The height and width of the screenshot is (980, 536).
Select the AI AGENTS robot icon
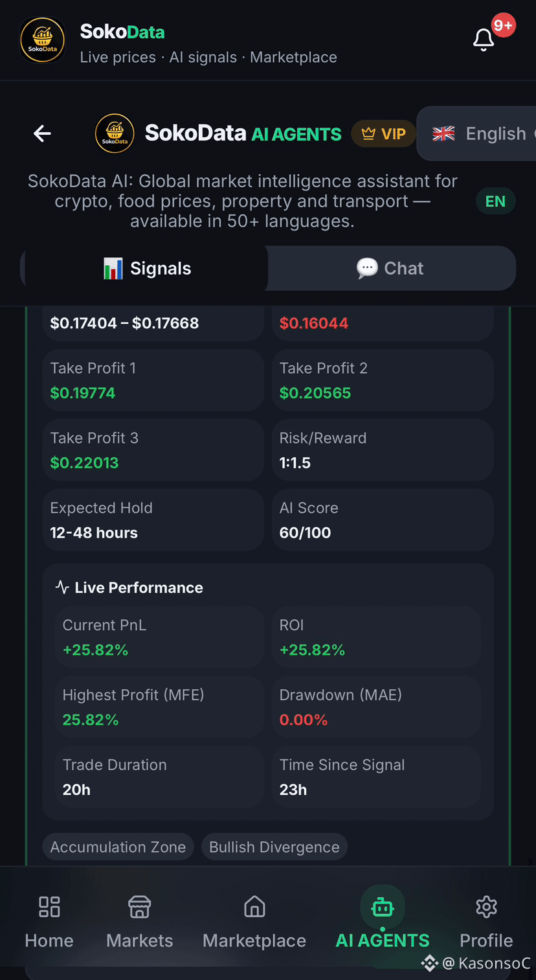(383, 908)
